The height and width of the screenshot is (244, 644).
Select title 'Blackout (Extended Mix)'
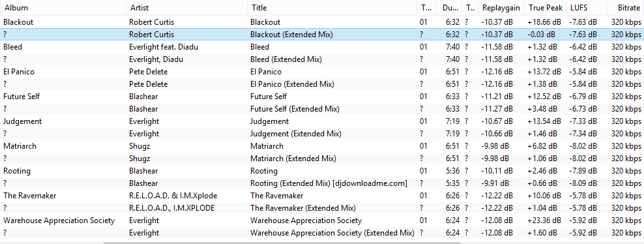point(291,35)
